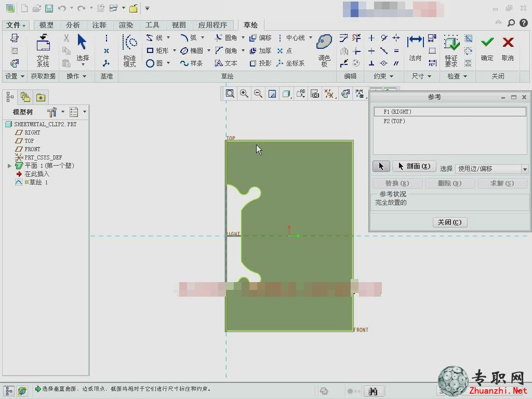The width and height of the screenshot is (532, 399).
Task: Select 草绘 1 in the model tree
Action: tap(32, 182)
